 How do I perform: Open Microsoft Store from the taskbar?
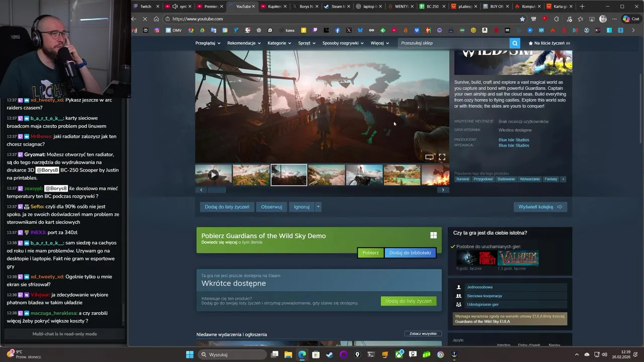coord(316,354)
